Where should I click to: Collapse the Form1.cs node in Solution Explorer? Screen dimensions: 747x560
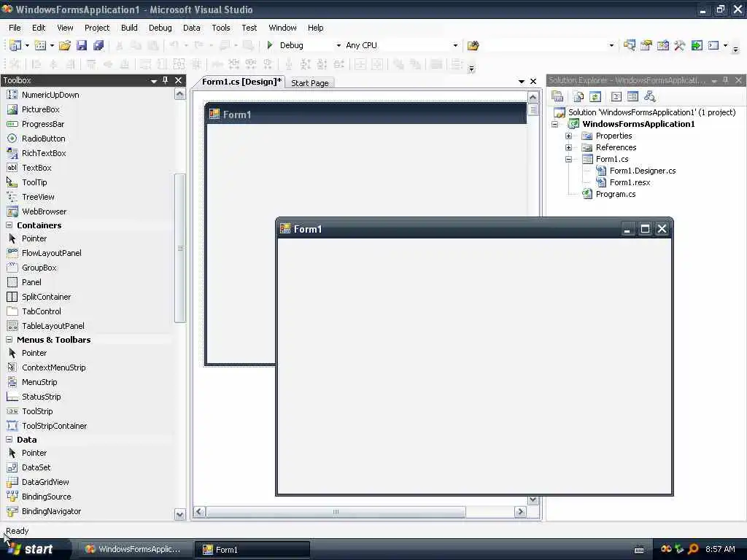coord(568,159)
